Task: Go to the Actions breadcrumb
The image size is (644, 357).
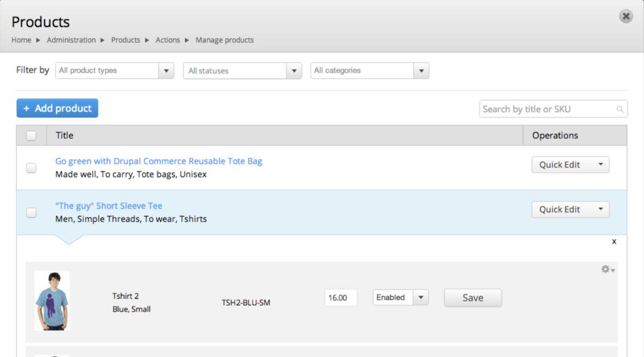Action: 168,40
